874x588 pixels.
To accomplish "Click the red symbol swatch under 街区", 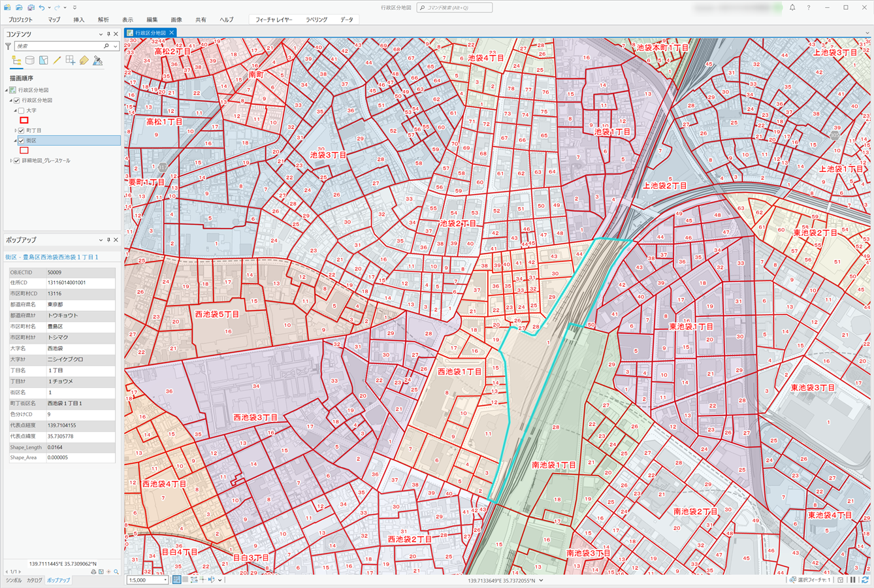I will click(24, 151).
